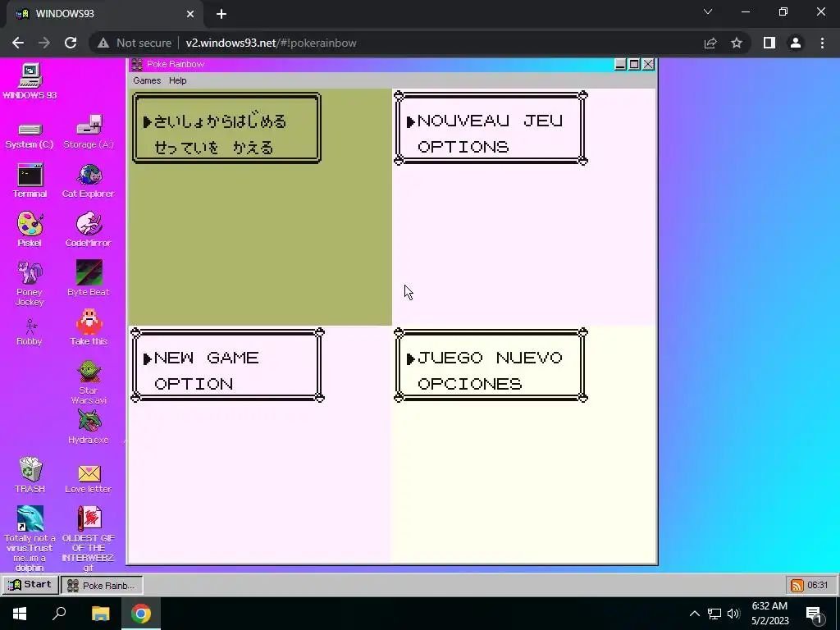Viewport: 840px width, 630px height.
Task: Open the Games menu in Poke Rainbow
Action: tap(147, 80)
